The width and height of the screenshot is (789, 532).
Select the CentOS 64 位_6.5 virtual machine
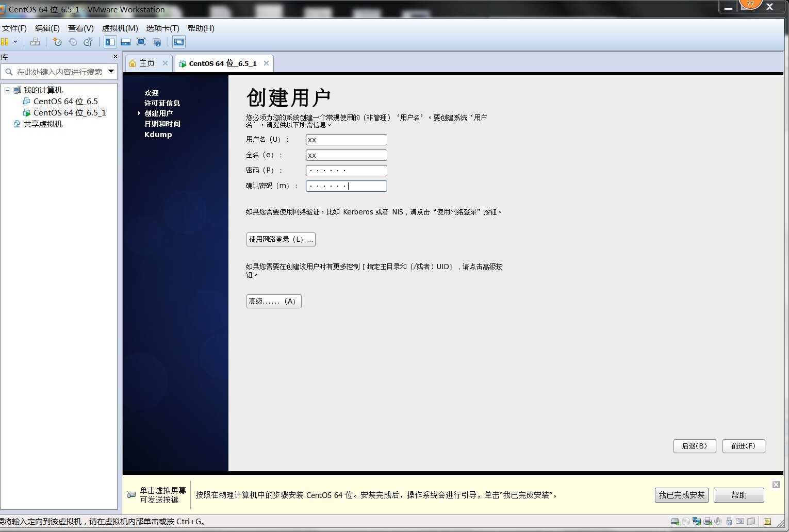65,102
